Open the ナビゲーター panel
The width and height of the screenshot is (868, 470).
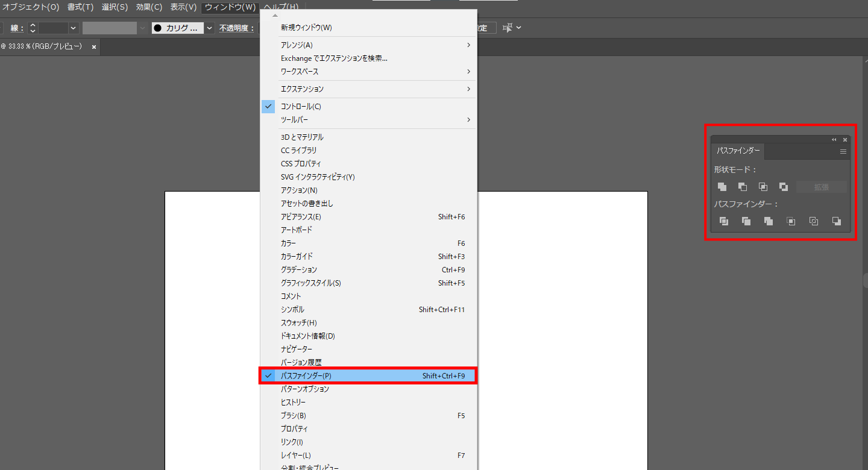368,349
